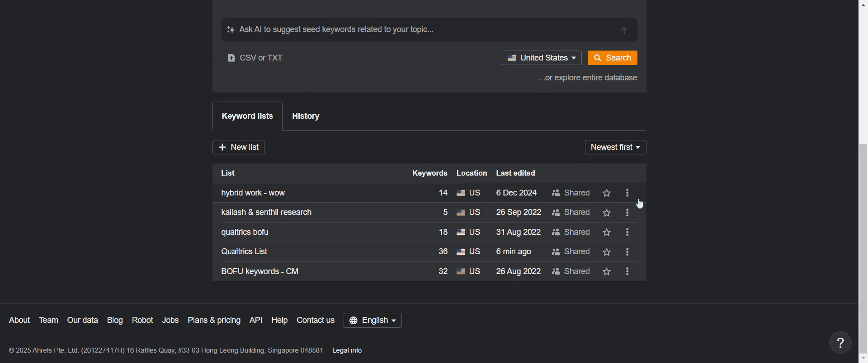The width and height of the screenshot is (868, 363).
Task: Click the Location column header
Action: [x=472, y=173]
